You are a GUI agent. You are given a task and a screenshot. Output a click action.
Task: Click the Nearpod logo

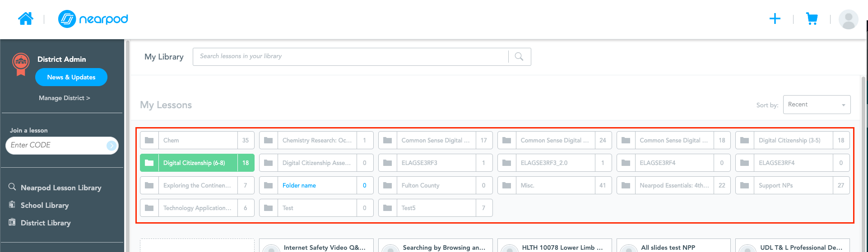[x=93, y=19]
